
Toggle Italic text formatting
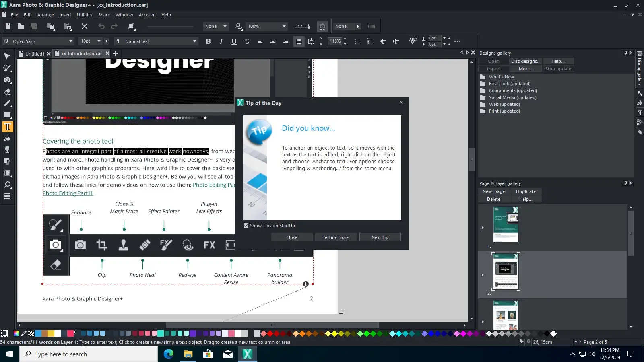tap(221, 41)
